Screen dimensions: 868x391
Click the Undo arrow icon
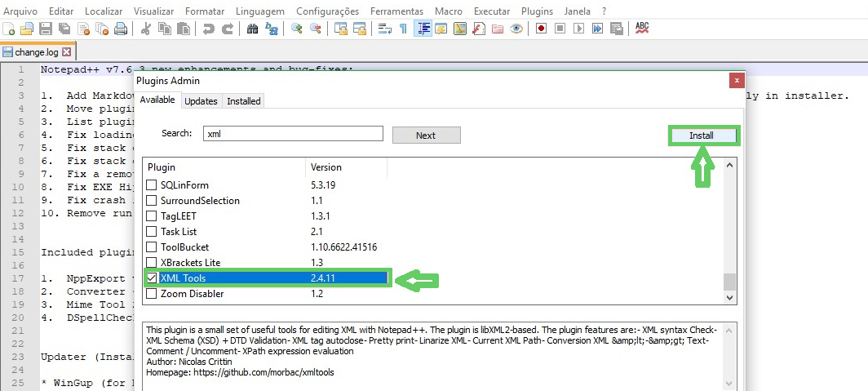click(209, 29)
